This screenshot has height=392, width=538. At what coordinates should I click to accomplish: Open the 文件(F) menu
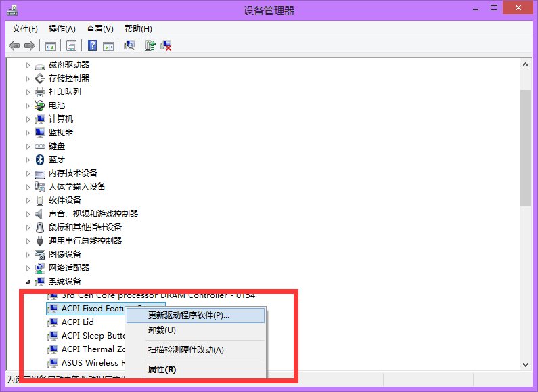coord(25,29)
